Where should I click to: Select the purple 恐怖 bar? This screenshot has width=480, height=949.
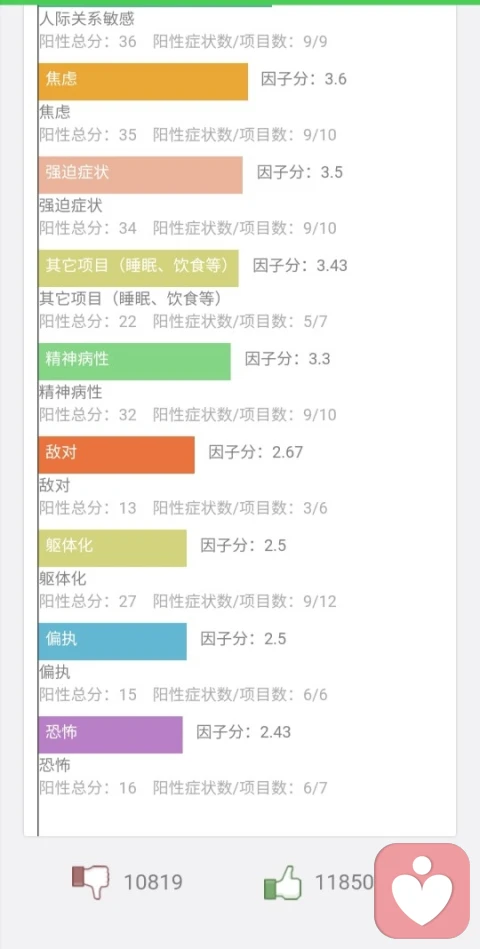[x=110, y=735]
